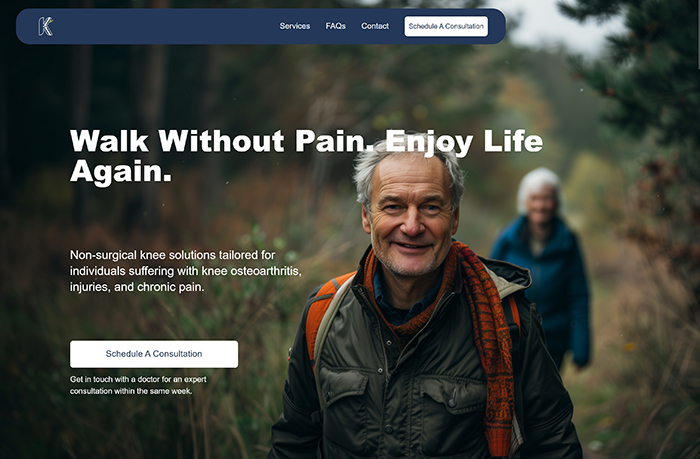Viewport: 700px width, 459px height.
Task: Go to the FAQs section
Action: point(335,26)
